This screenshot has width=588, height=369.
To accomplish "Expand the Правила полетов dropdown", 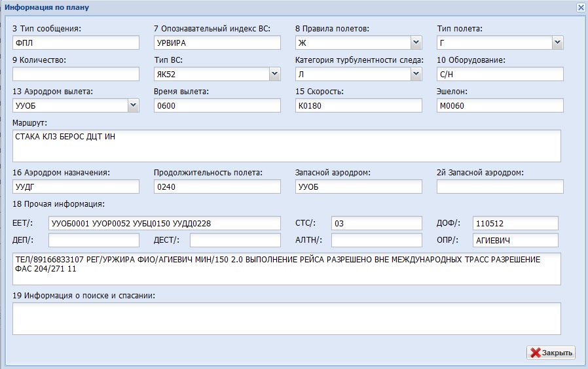I will [416, 43].
